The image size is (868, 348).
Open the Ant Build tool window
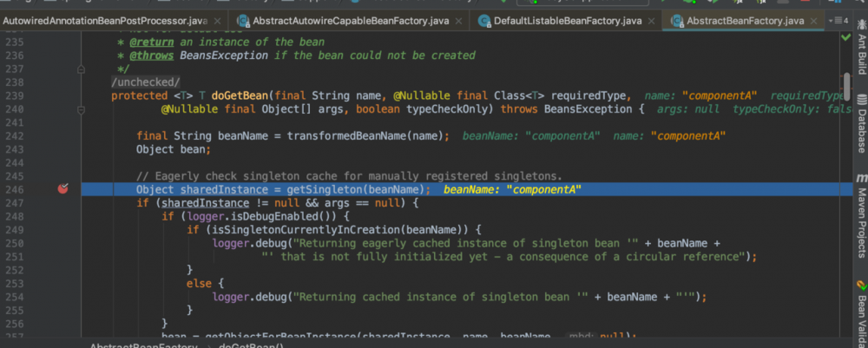pyautogui.click(x=861, y=48)
